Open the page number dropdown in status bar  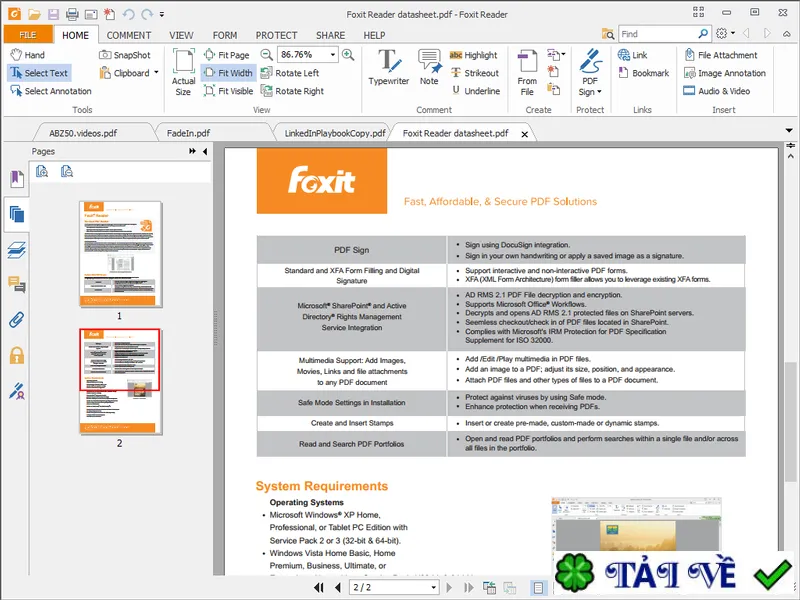(433, 587)
